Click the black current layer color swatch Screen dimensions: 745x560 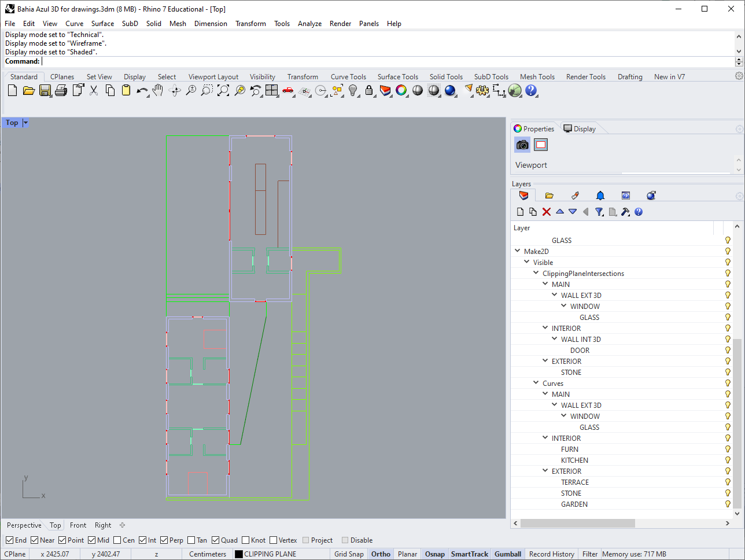coord(238,554)
